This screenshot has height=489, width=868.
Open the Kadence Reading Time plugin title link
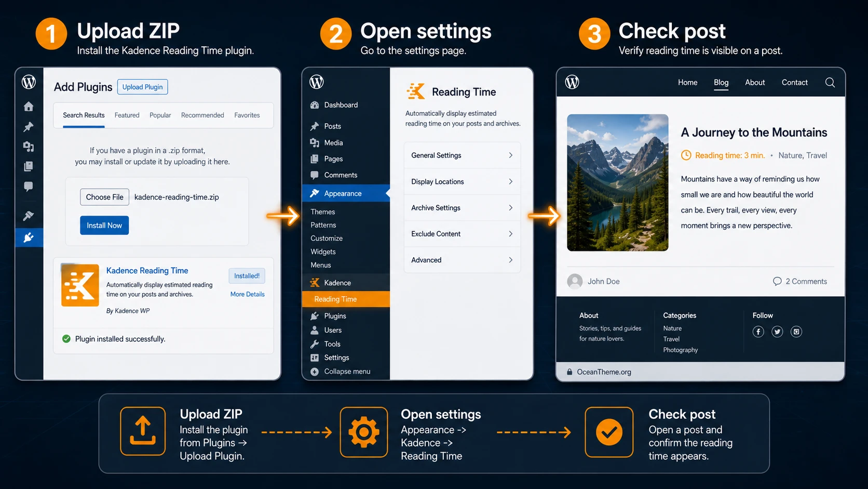tap(147, 271)
